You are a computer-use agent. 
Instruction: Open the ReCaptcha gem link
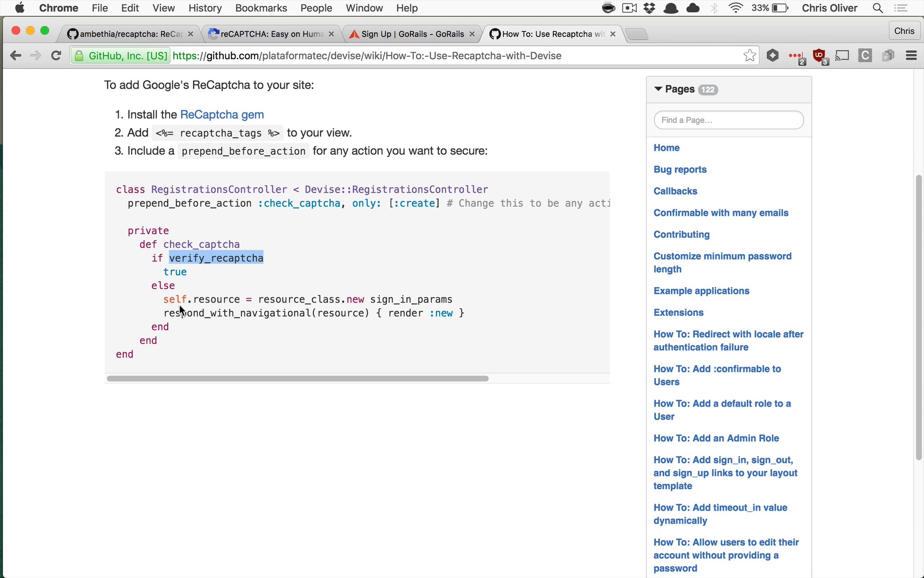point(222,115)
